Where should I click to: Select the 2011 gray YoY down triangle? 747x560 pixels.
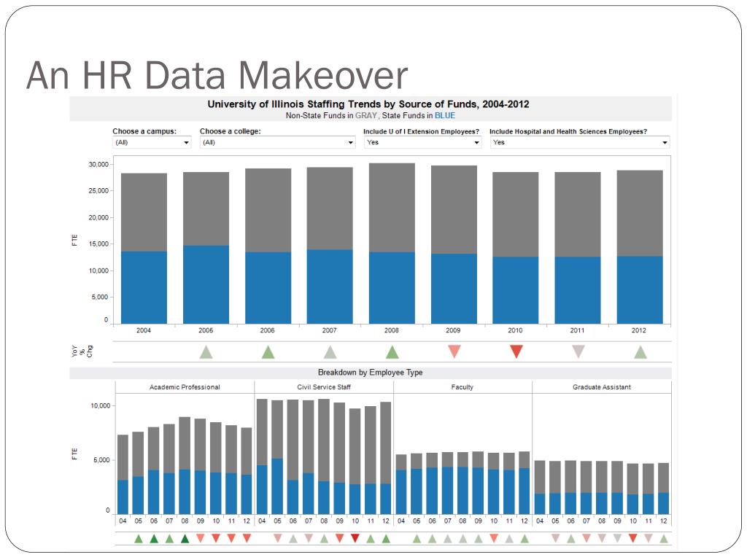click(578, 351)
